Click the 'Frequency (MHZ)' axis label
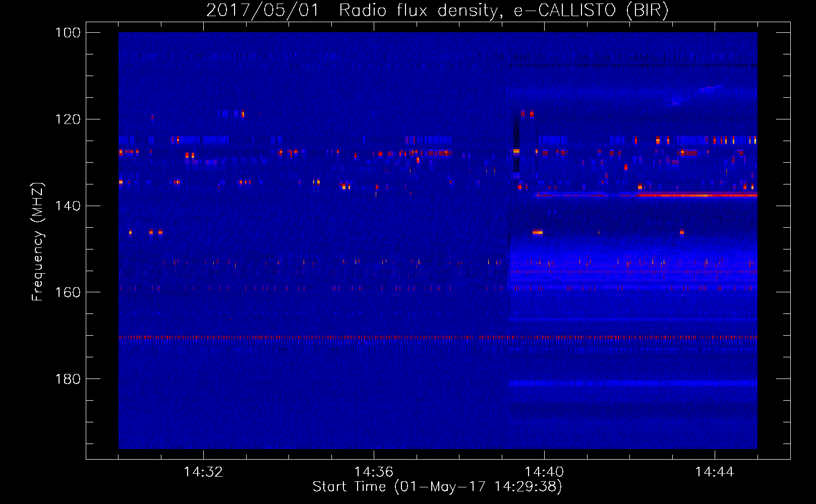The height and width of the screenshot is (504, 816). click(x=38, y=241)
